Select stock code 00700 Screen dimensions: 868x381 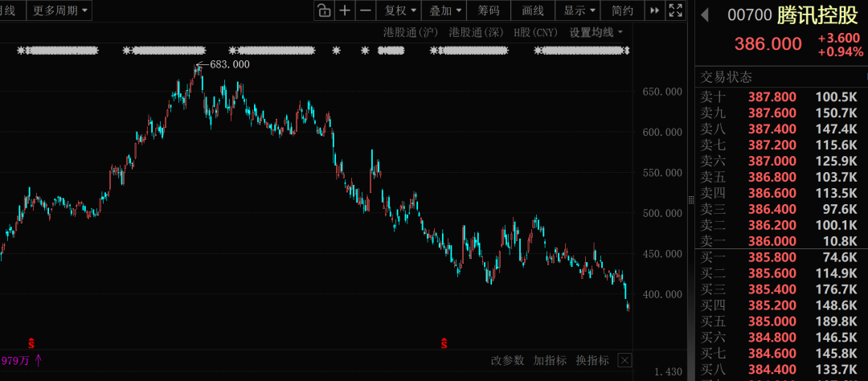(x=750, y=15)
